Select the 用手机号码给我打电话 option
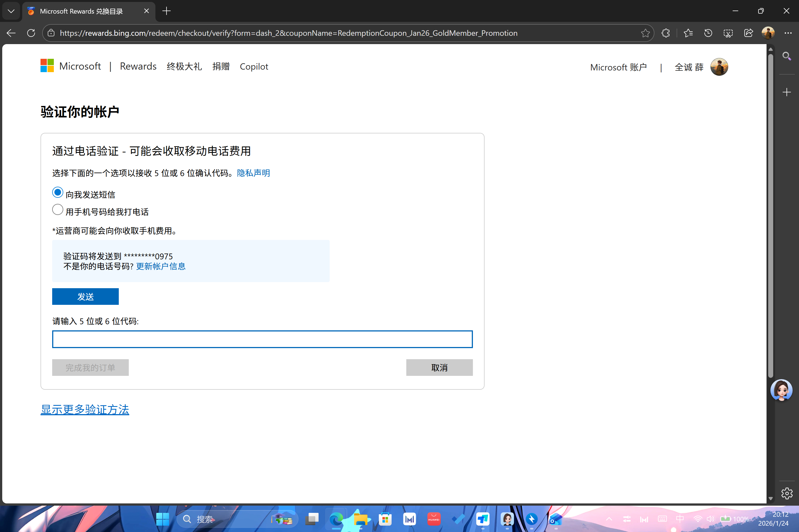799x532 pixels. coord(57,209)
